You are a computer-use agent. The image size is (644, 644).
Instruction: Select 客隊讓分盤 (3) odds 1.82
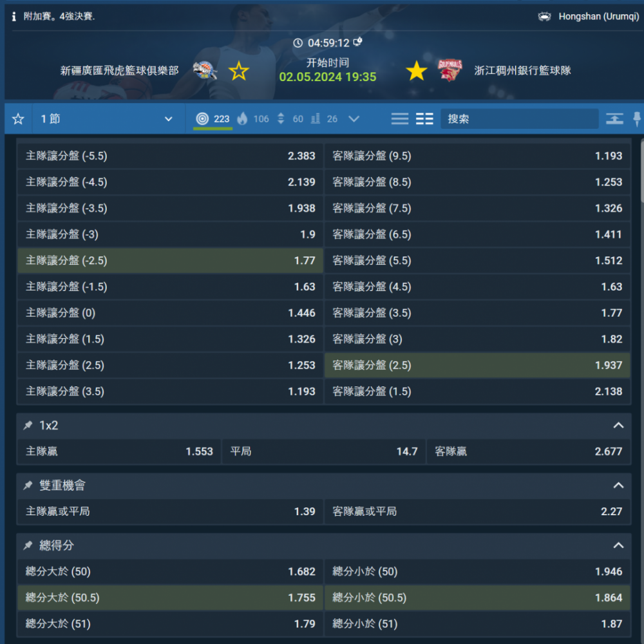[x=477, y=339]
